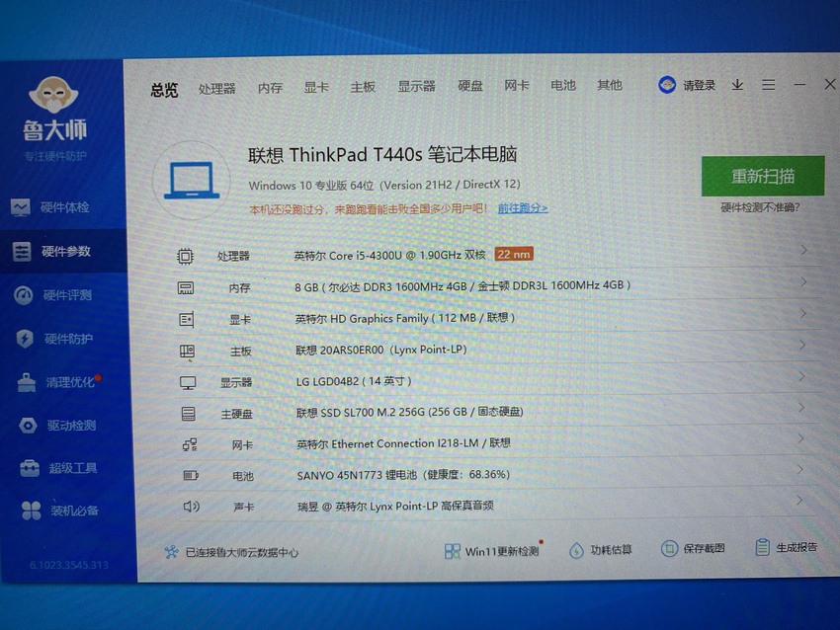This screenshot has height=630, width=840.
Task: Click the green 重新扫描 button
Action: pos(763,176)
